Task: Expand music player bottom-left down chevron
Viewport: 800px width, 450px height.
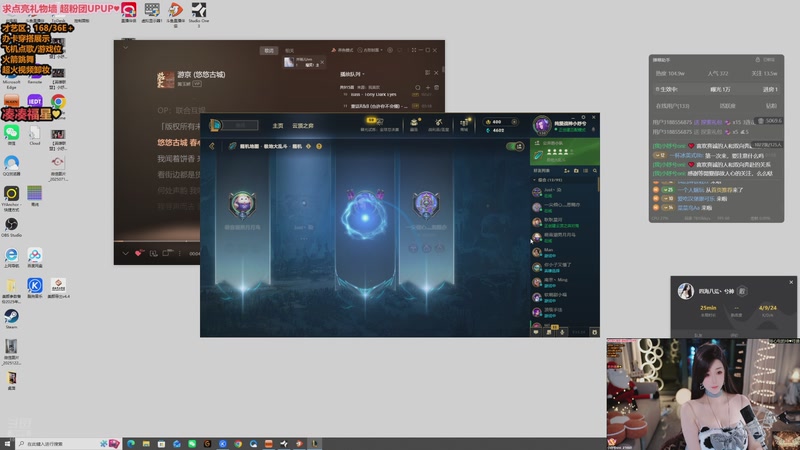Action: point(125,253)
